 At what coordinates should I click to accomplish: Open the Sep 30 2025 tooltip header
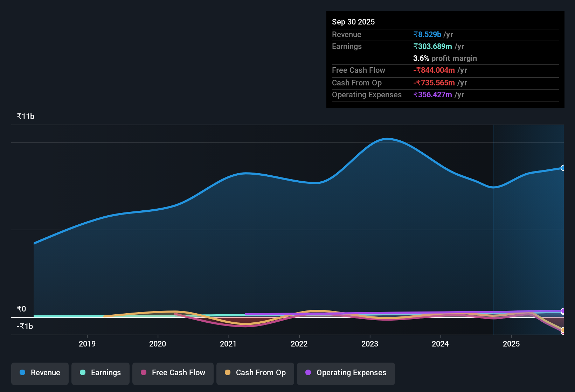pyautogui.click(x=353, y=22)
